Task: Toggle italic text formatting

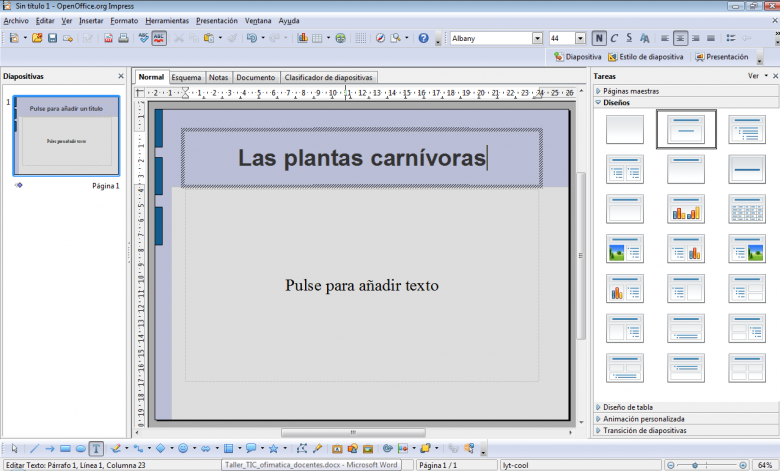Action: click(614, 38)
